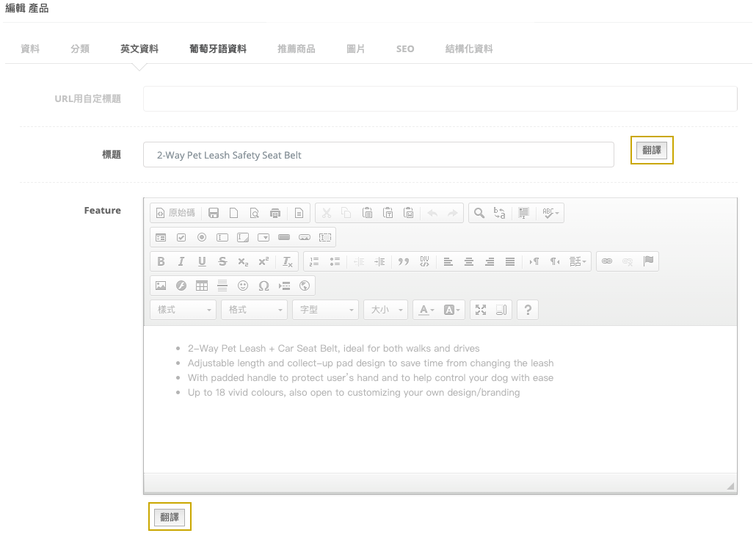Screen dimensions: 756x533
Task: Open the text color picker
Action: tap(426, 310)
